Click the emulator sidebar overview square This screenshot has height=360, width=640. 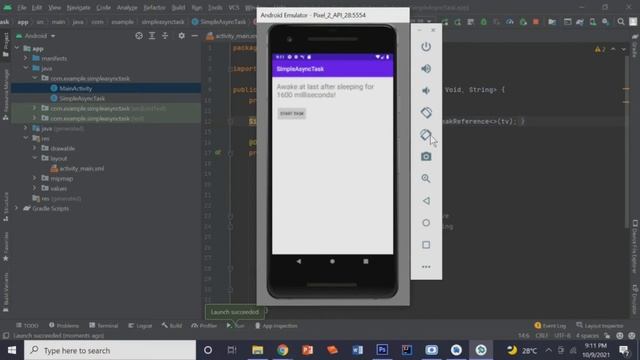426,245
